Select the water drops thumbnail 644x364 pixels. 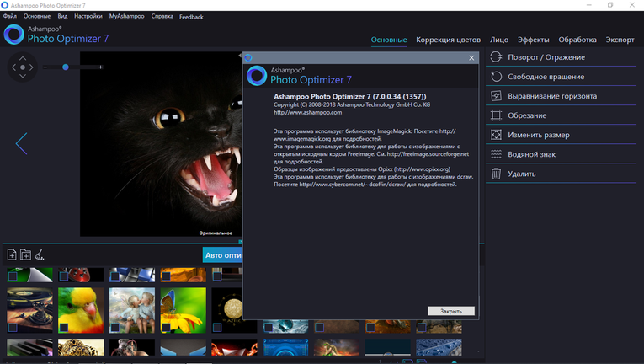(439, 347)
